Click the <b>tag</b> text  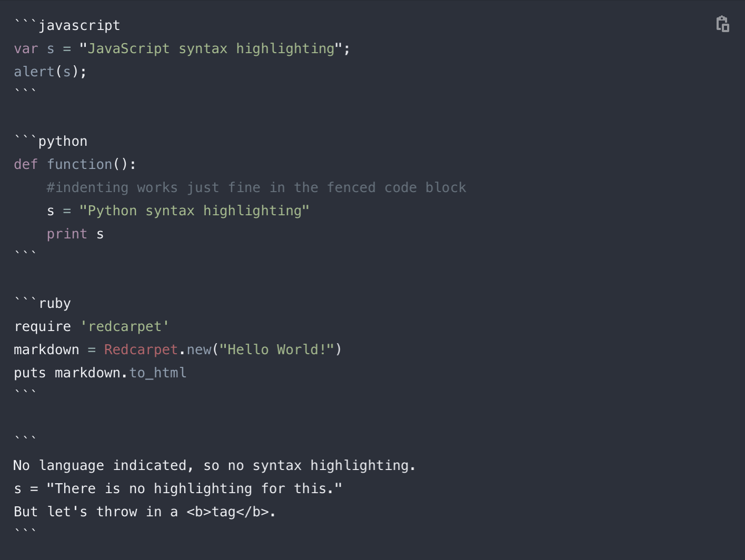227,512
